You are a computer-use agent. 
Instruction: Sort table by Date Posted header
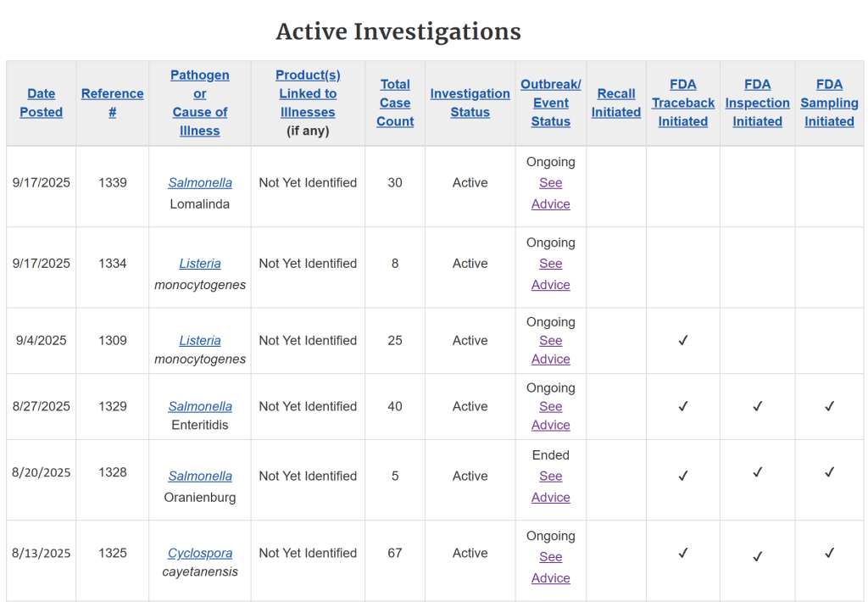[41, 103]
